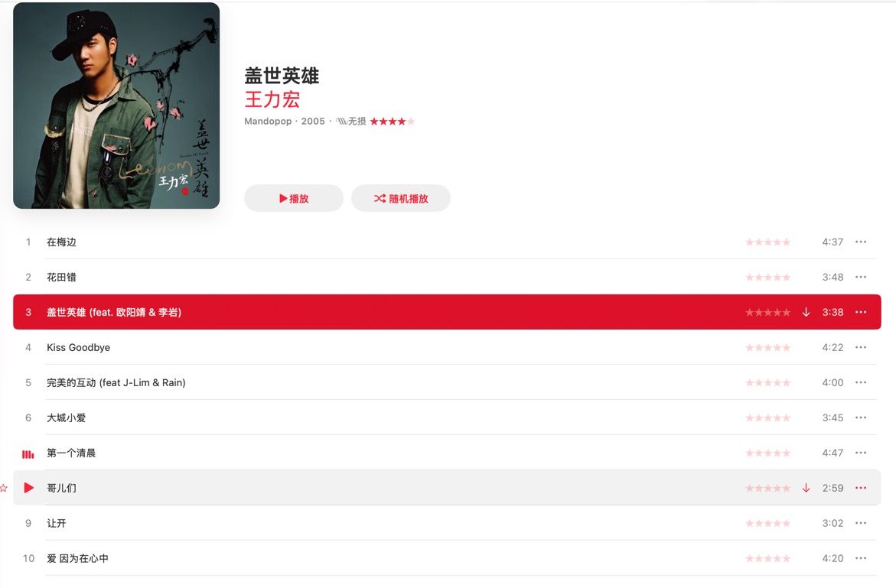Click play icon beside 哥儿们
Image resolution: width=896 pixels, height=588 pixels.
click(28, 488)
